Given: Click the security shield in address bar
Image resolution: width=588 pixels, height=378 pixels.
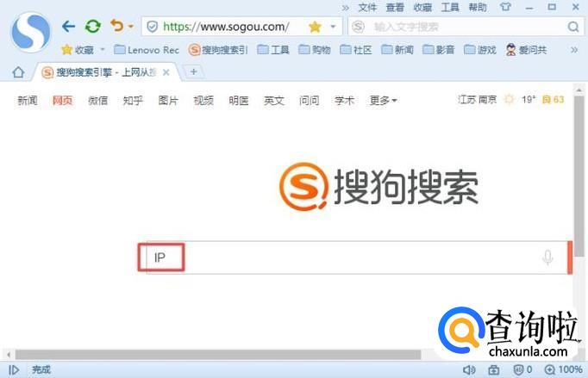Looking at the screenshot, I should (152, 27).
